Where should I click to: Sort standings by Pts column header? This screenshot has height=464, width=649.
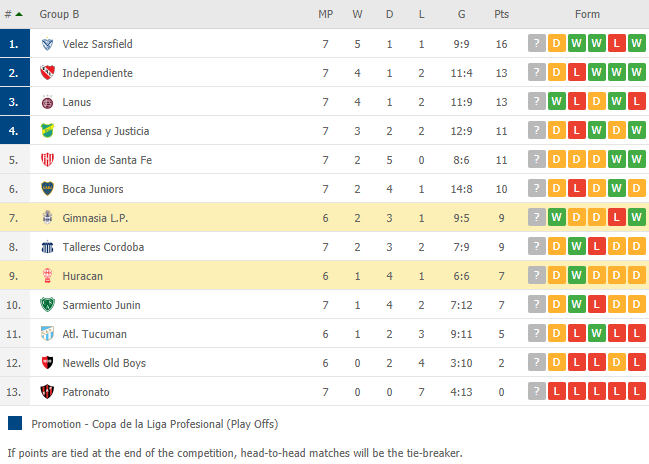[501, 14]
